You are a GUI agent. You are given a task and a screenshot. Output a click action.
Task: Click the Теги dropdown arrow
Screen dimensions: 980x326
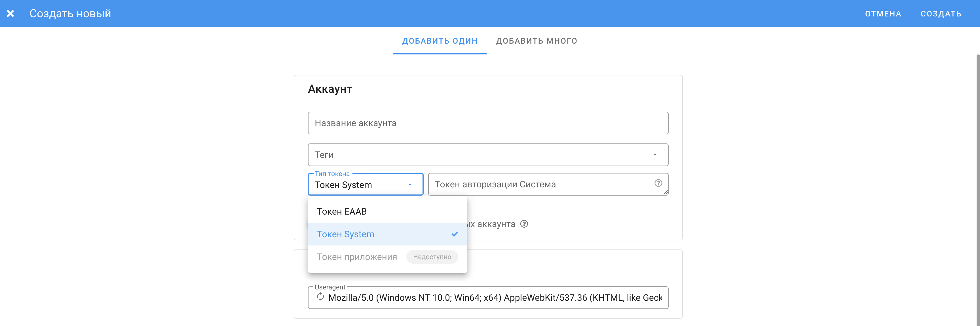[655, 155]
